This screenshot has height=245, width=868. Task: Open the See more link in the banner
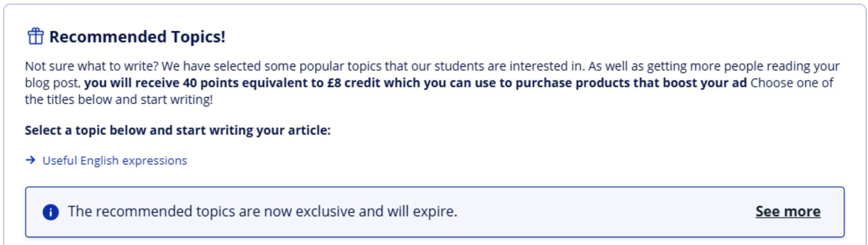click(788, 212)
